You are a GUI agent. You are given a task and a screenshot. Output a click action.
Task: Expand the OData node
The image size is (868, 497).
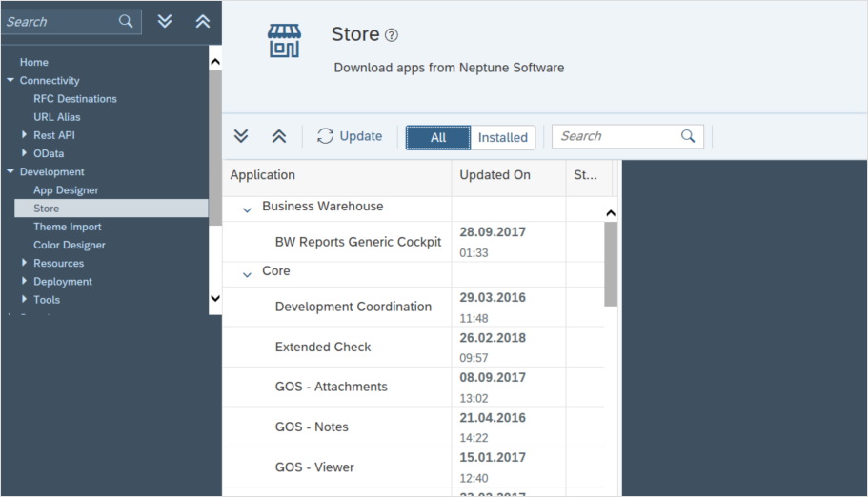pos(24,152)
